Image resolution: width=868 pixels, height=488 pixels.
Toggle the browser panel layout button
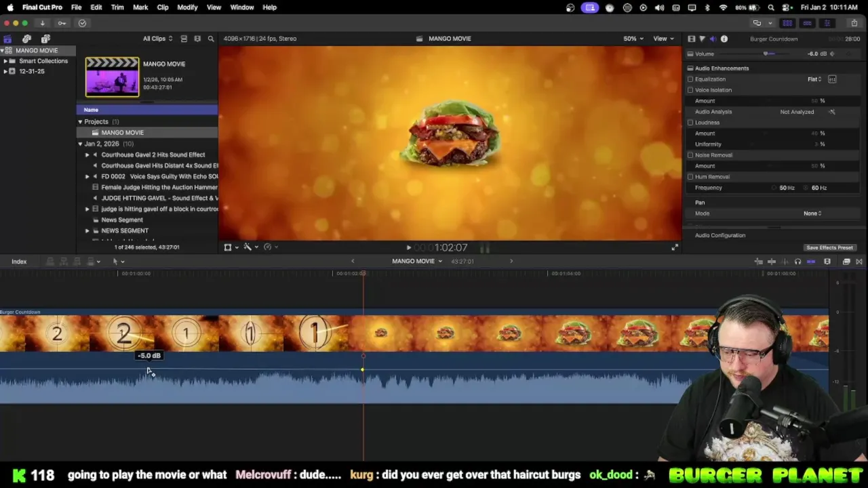tap(787, 23)
